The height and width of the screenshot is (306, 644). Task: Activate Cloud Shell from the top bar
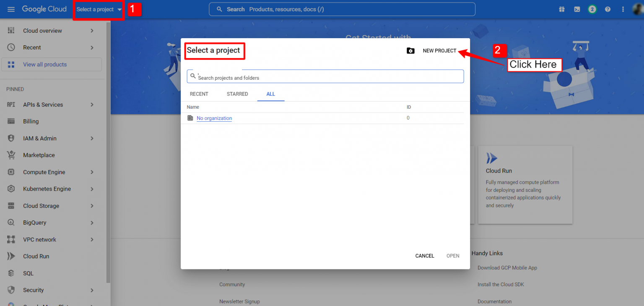coord(577,9)
